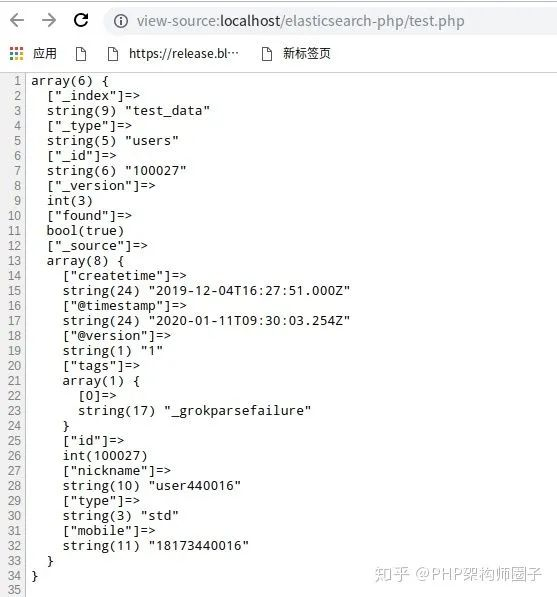Click the mobile number "18173440016"
The image size is (557, 597).
tap(198, 546)
